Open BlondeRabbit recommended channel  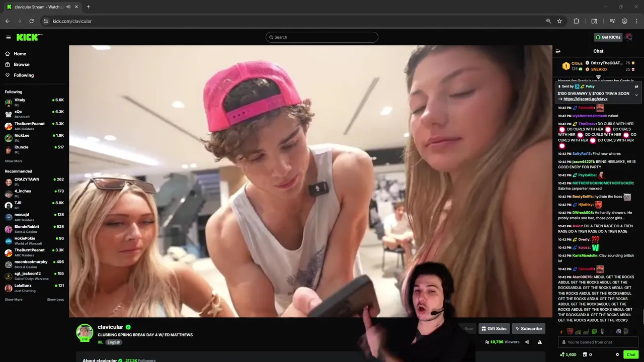click(34, 229)
